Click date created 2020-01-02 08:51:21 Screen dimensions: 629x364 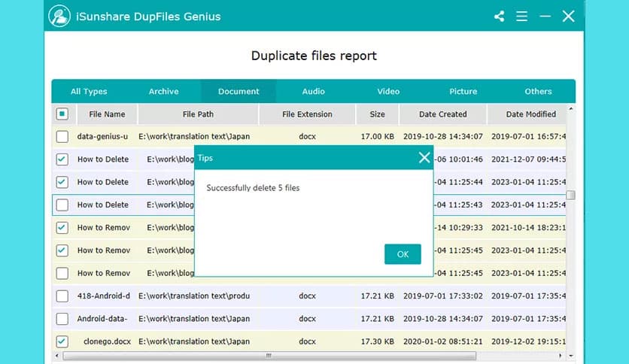tap(443, 341)
